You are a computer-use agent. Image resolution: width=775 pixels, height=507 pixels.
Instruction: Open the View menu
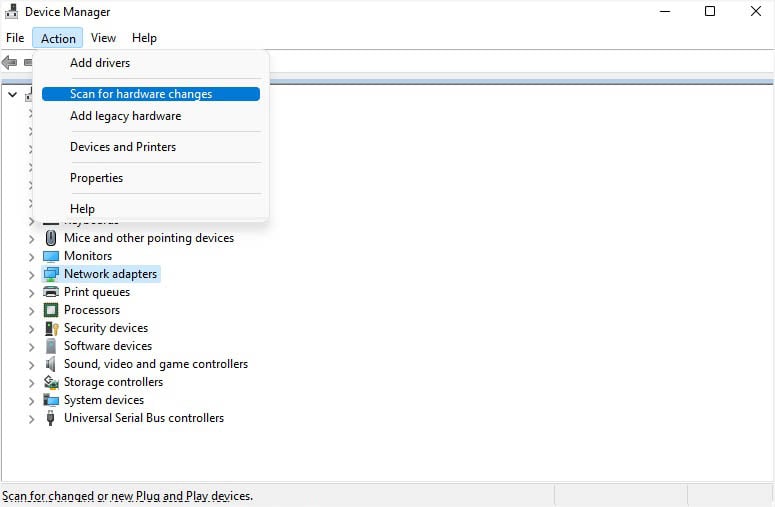[103, 38]
